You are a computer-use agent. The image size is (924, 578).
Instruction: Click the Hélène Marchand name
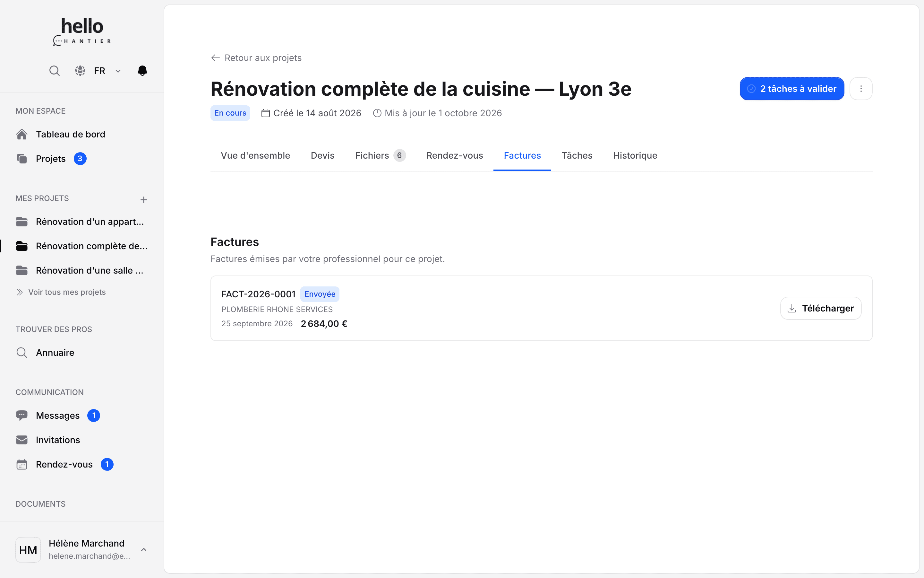(x=86, y=543)
